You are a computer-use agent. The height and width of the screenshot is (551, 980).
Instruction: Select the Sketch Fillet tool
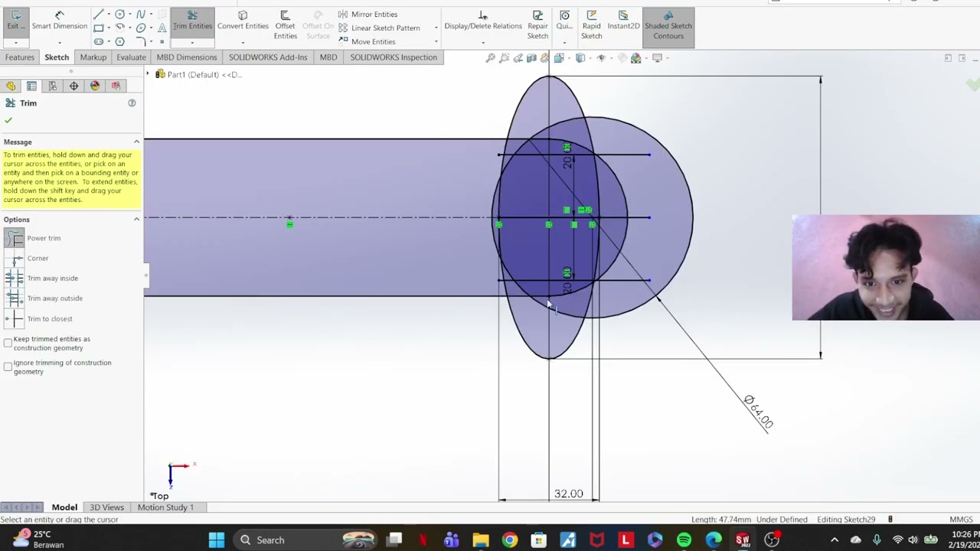(x=141, y=41)
